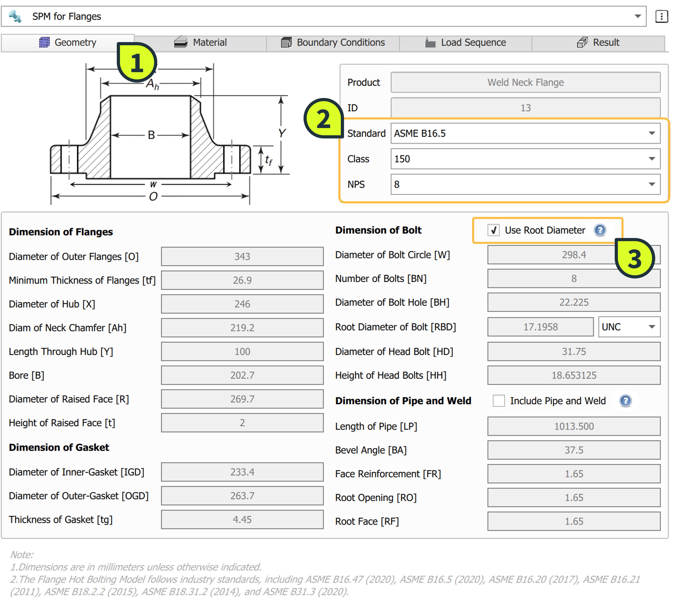Uncheck the Use Root Diameter checkbox
674x616 pixels.
[x=493, y=230]
